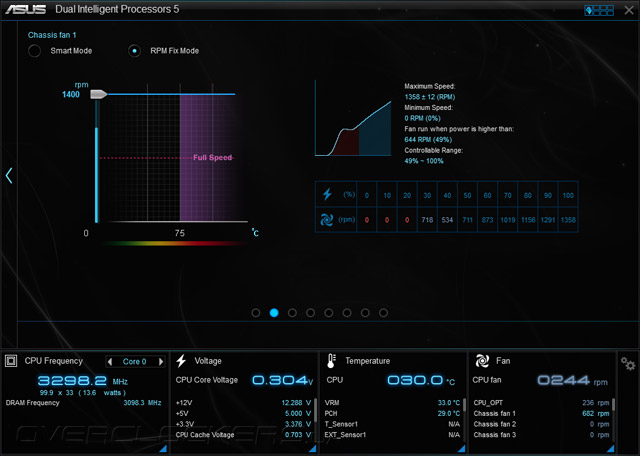
Task: Click the 534 rpm cell in table
Action: [447, 220]
